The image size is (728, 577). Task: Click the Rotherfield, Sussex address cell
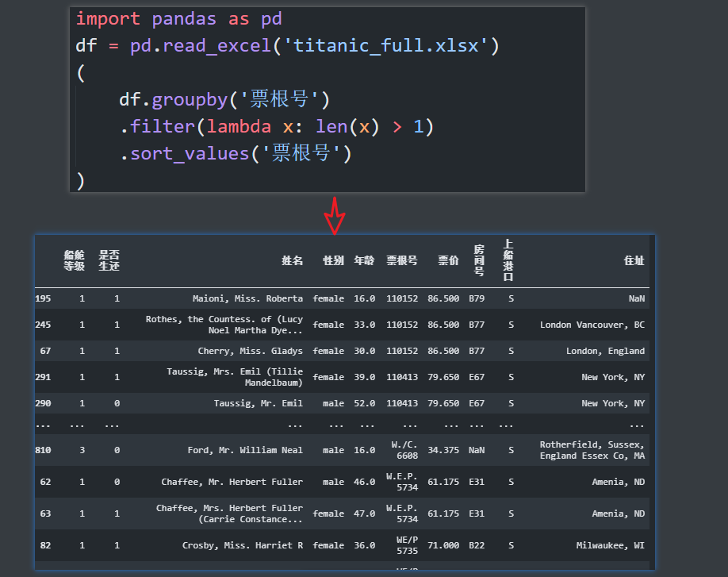click(592, 451)
